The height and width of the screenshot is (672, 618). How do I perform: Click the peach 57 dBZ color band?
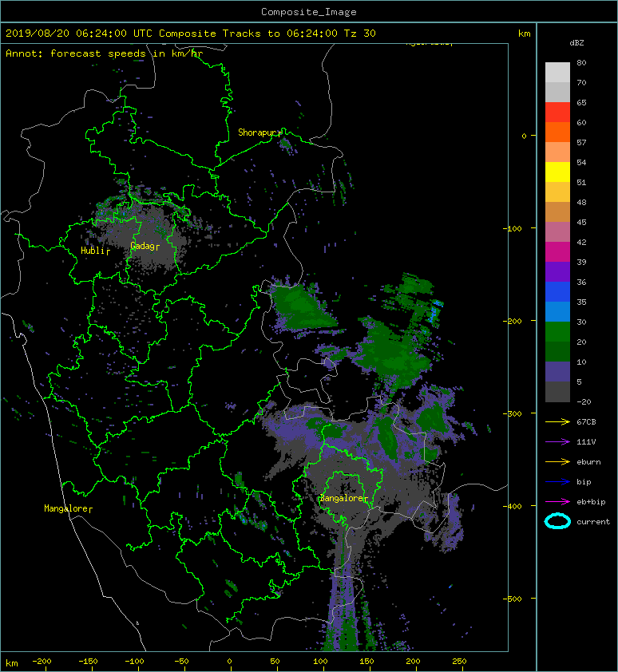pyautogui.click(x=557, y=152)
